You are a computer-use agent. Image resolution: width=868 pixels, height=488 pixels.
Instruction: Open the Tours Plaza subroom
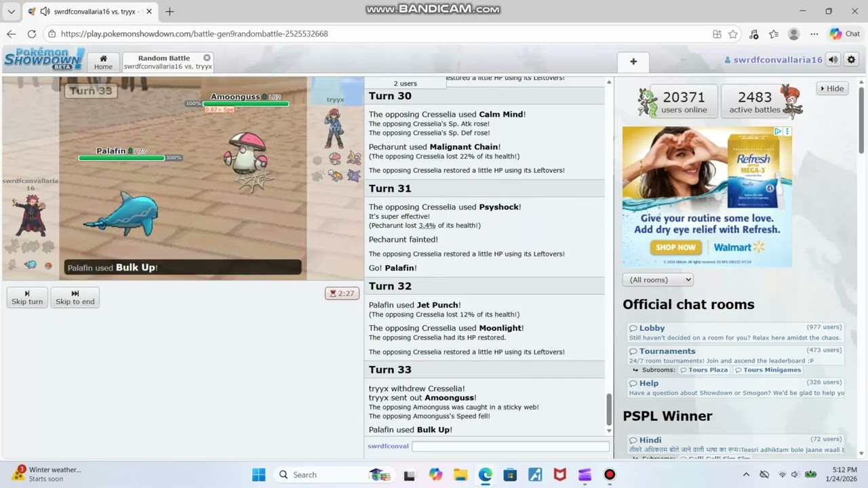click(703, 369)
